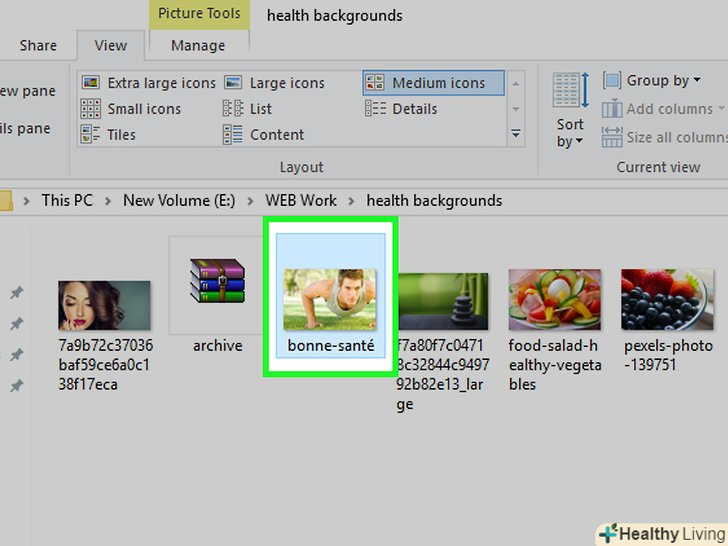Click the fourth pin icon in the navigation pane
The width and height of the screenshot is (728, 546).
[x=17, y=385]
